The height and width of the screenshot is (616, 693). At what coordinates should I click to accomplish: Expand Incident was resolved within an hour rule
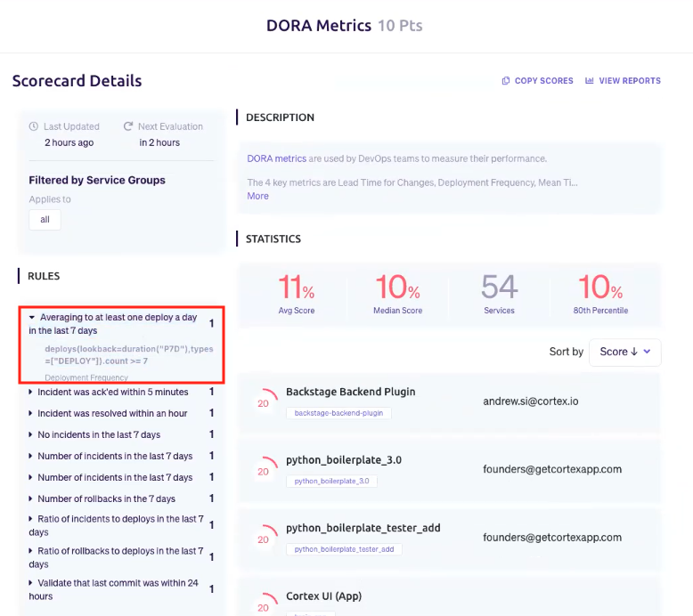pyautogui.click(x=30, y=413)
